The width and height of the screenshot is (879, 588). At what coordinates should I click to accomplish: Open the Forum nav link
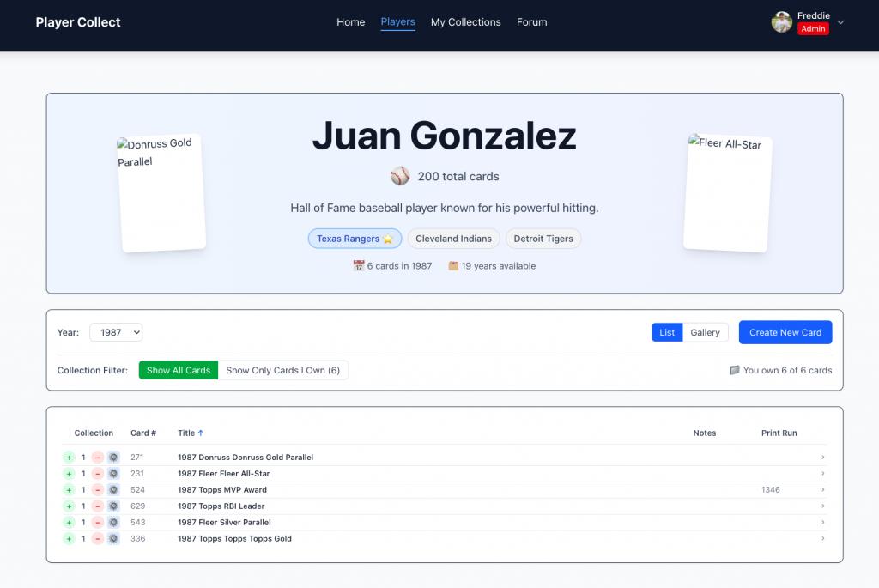click(531, 22)
